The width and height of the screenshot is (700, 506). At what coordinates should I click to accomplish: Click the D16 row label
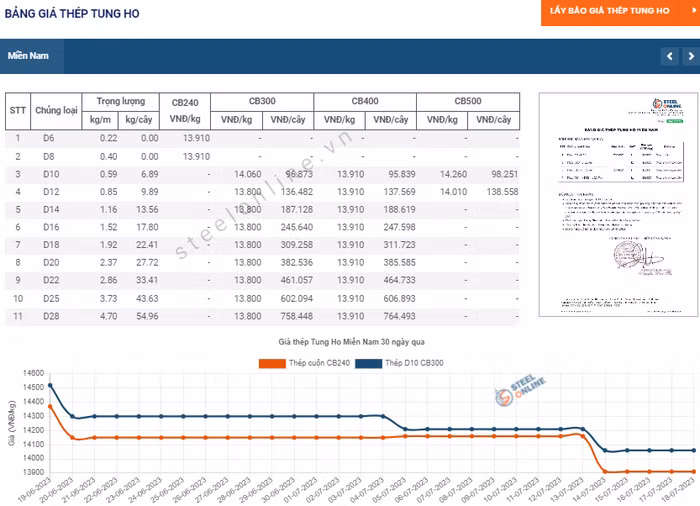click(51, 227)
